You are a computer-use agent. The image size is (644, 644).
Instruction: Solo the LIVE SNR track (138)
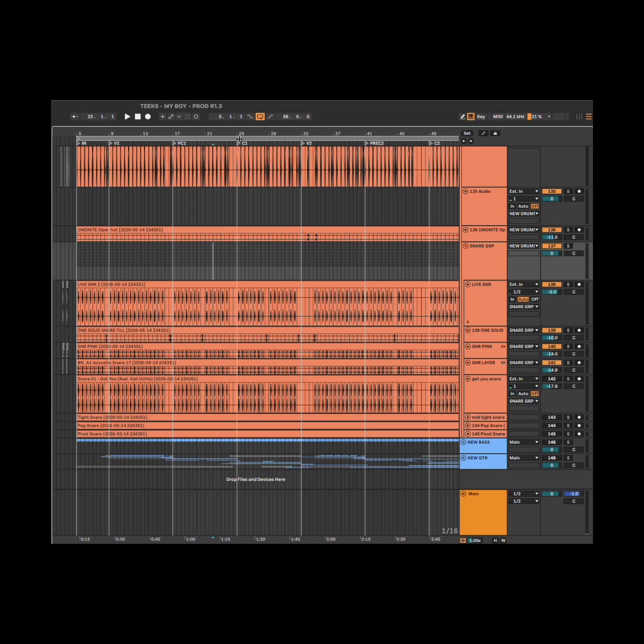568,284
